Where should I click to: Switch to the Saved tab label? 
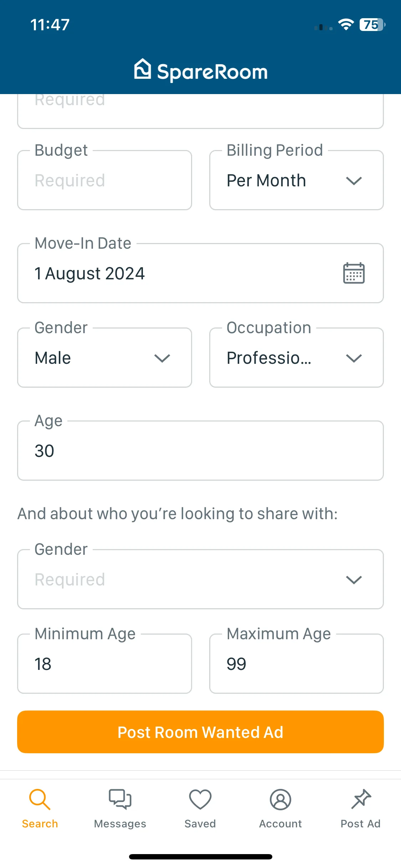pos(200,824)
